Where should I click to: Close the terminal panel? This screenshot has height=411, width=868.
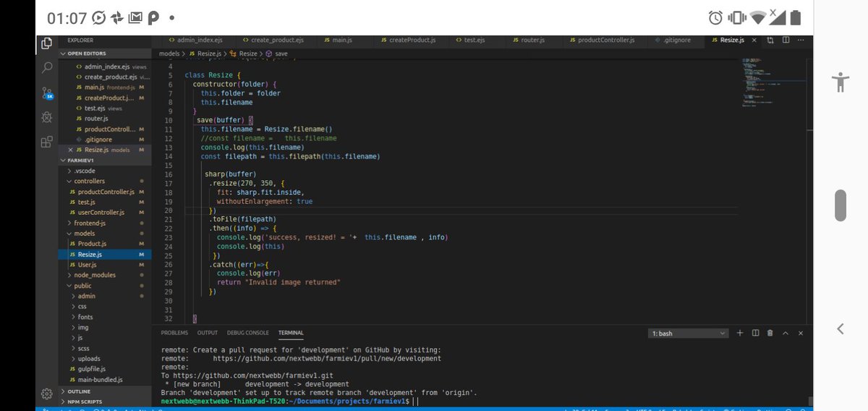pos(801,333)
